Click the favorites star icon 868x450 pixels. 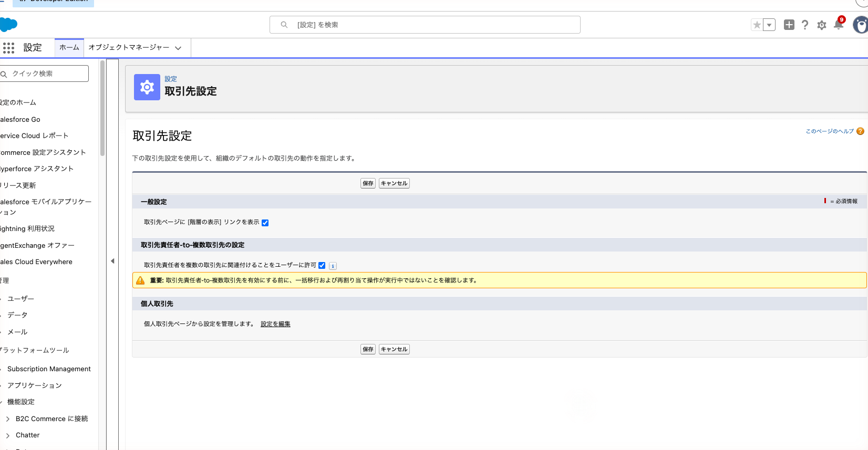[757, 25]
